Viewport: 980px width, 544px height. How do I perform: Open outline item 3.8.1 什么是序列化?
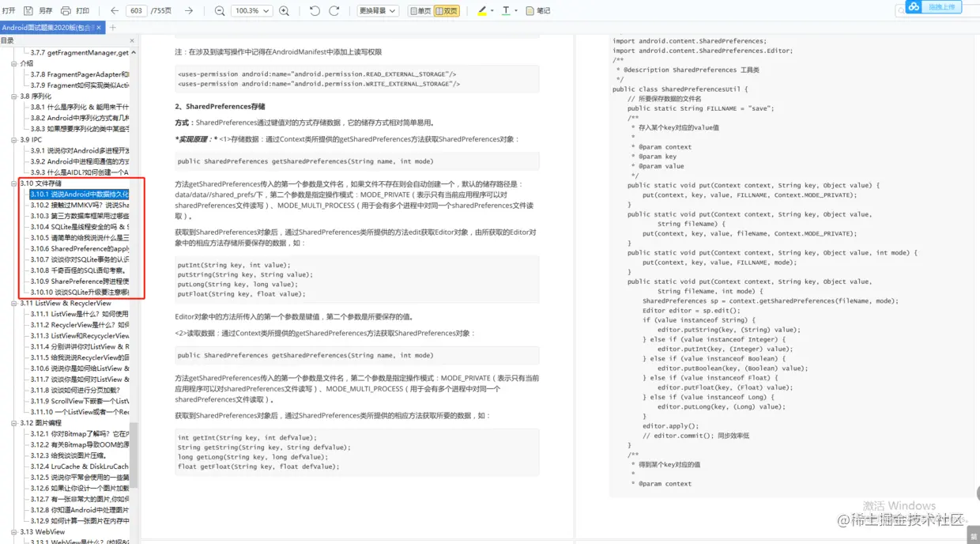(79, 107)
